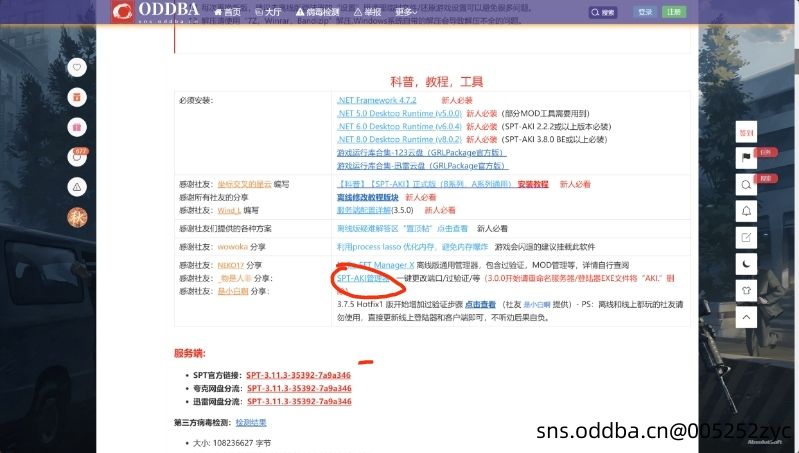
Task: Click the back-to-top chevron arrow
Action: (x=746, y=317)
